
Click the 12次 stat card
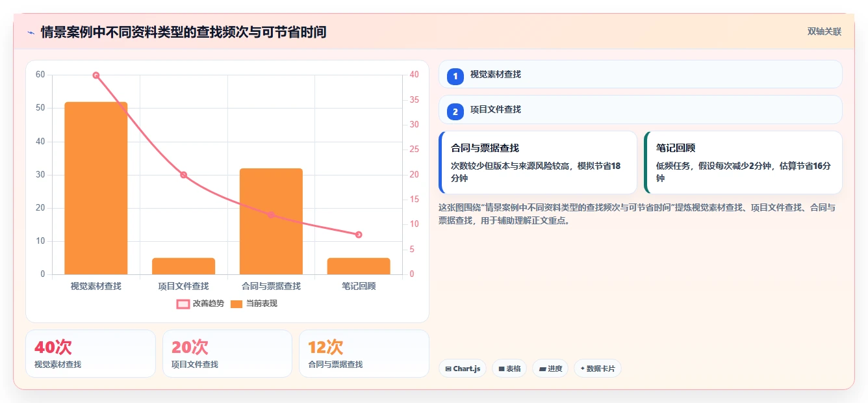click(x=364, y=354)
